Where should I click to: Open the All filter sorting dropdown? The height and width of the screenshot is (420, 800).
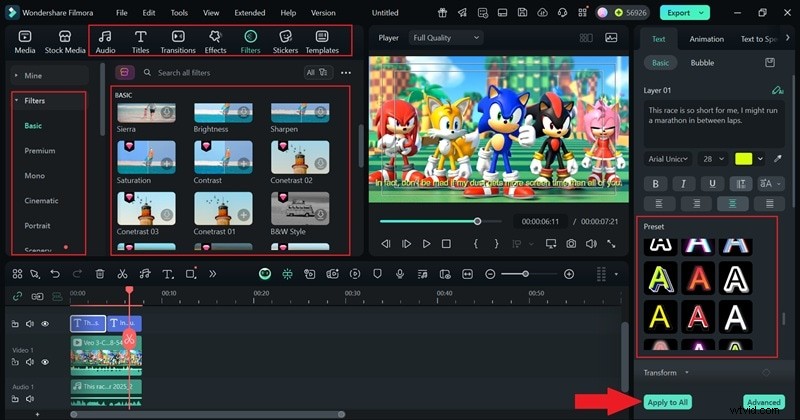coord(317,72)
